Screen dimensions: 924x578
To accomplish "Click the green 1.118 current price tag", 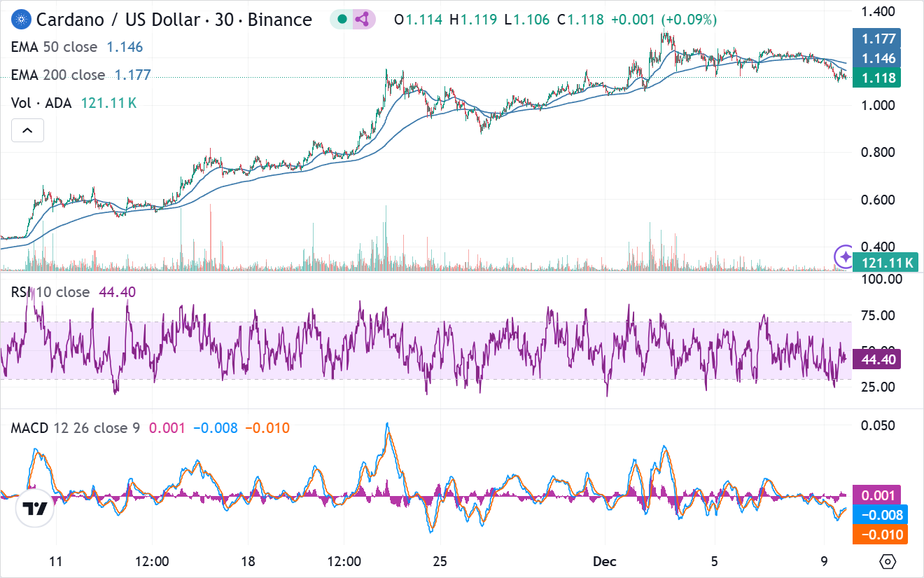I will click(876, 78).
